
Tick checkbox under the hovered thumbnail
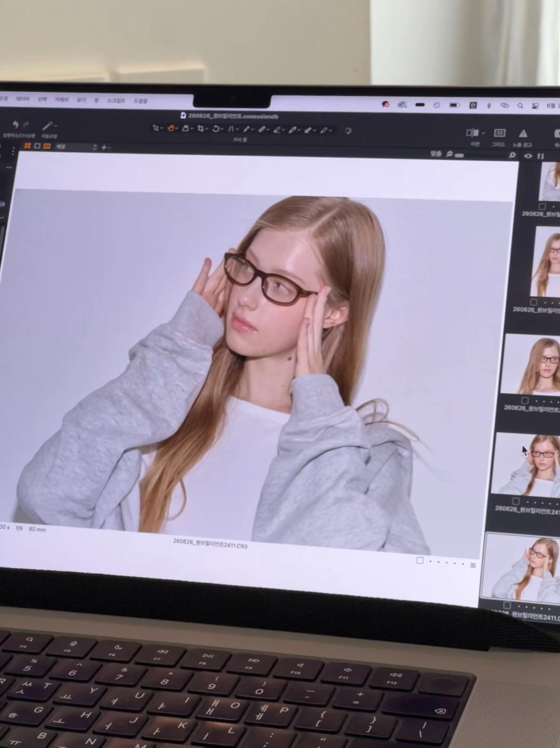point(515,501)
